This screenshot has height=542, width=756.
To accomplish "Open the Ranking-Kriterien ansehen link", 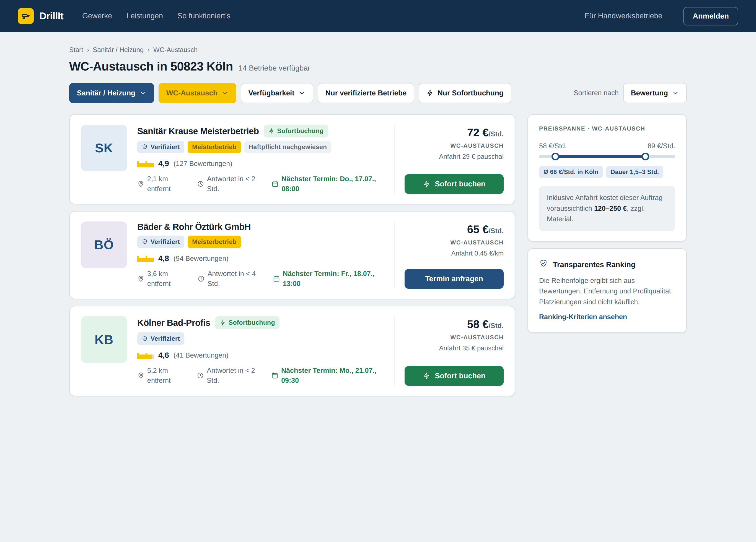I will pyautogui.click(x=583, y=317).
